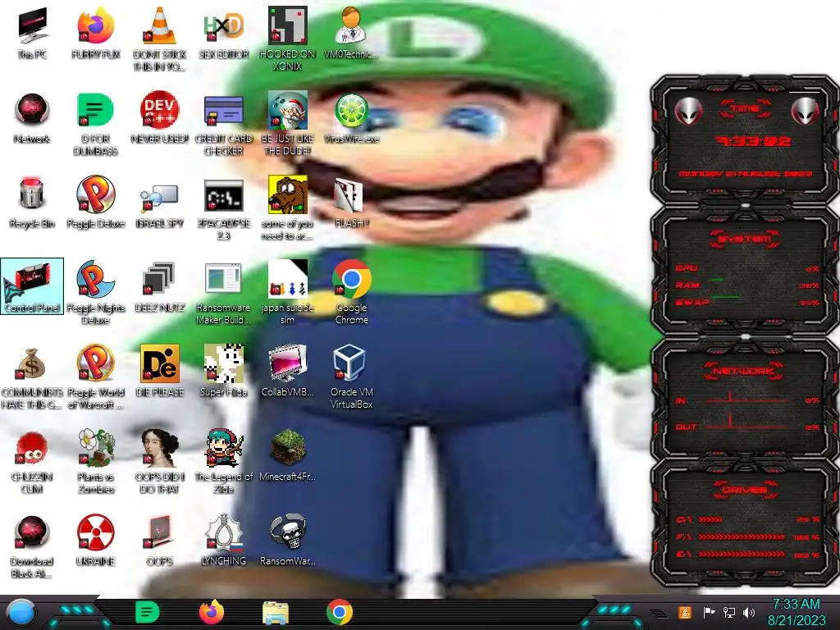Open the DIE PLEASE shortcut
The image size is (840, 630).
pyautogui.click(x=160, y=371)
